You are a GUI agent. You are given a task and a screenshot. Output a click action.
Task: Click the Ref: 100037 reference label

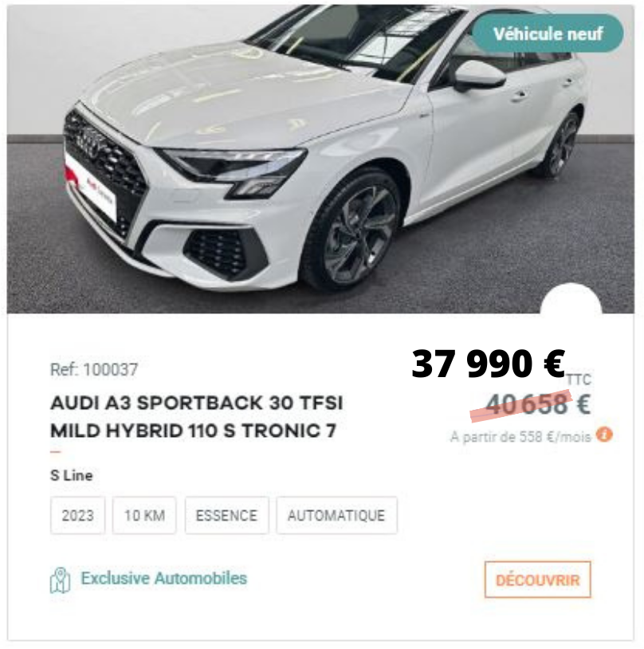click(94, 369)
